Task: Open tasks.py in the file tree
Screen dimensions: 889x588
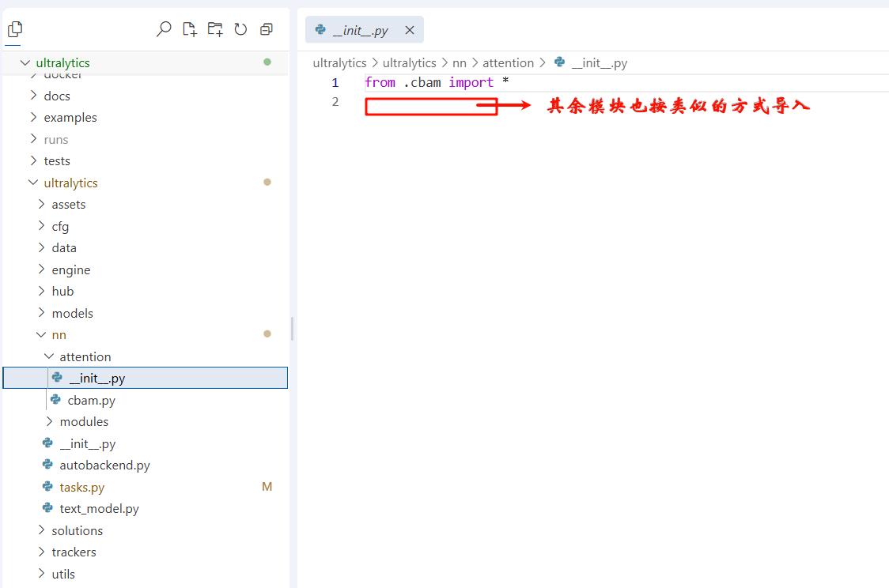Action: click(x=81, y=487)
